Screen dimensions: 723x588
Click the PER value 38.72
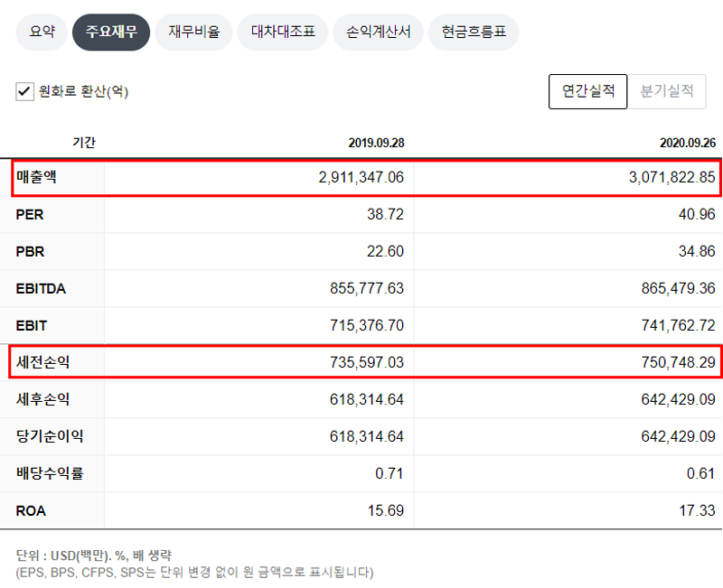point(386,214)
